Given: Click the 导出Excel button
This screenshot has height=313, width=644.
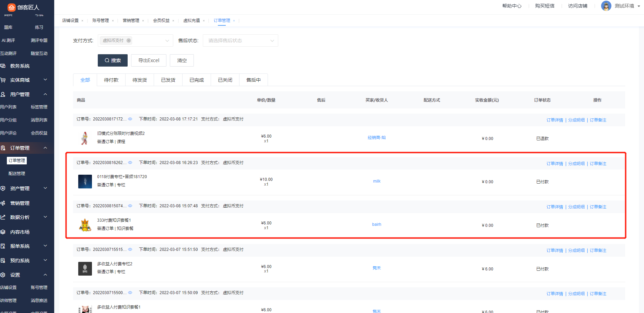Looking at the screenshot, I should 149,60.
